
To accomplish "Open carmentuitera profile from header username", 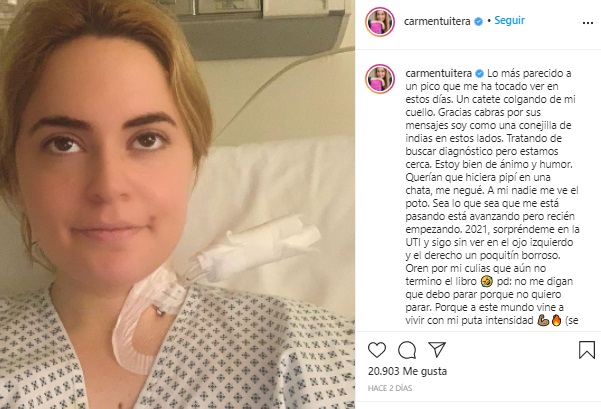I will click(x=437, y=21).
